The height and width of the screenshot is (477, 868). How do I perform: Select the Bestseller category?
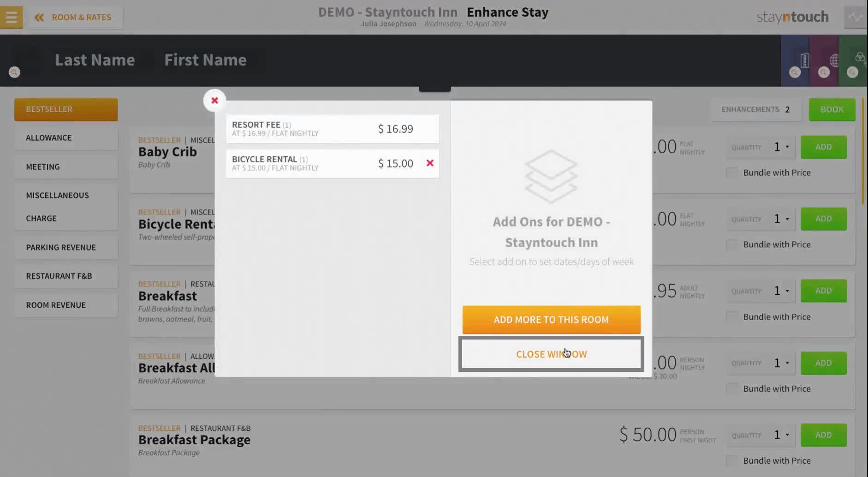click(x=66, y=109)
